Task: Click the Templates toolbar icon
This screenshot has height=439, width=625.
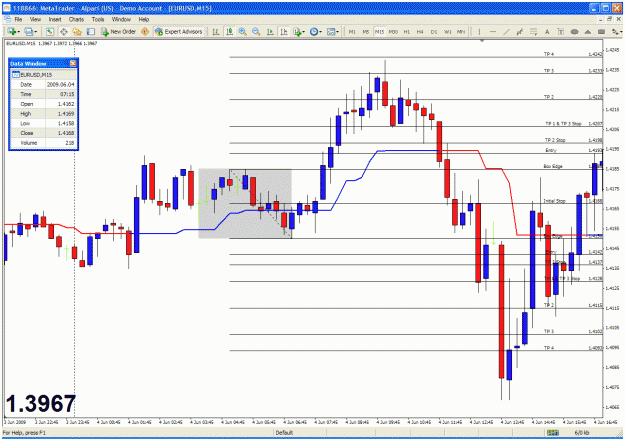Action: click(x=330, y=31)
